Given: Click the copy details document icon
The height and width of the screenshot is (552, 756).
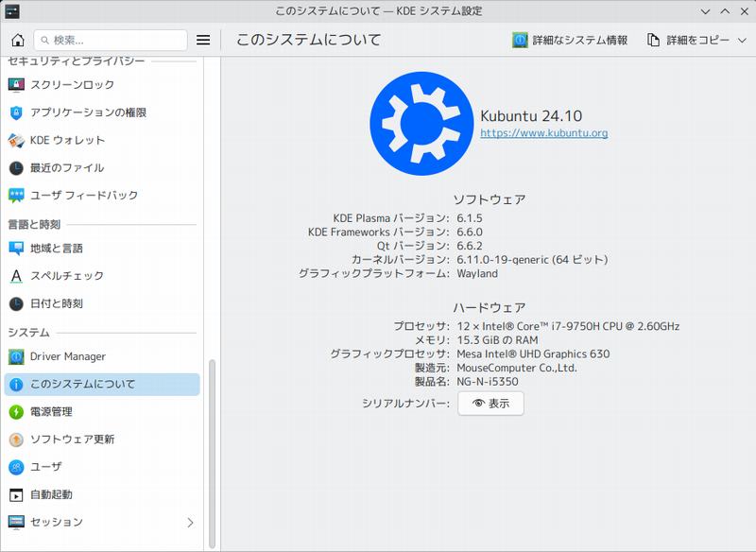Looking at the screenshot, I should (653, 40).
